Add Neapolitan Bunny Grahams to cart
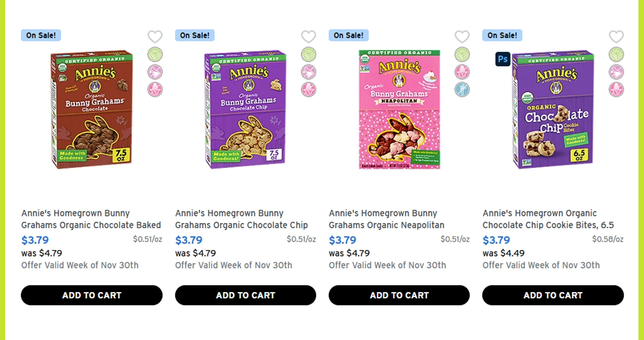 (x=399, y=295)
